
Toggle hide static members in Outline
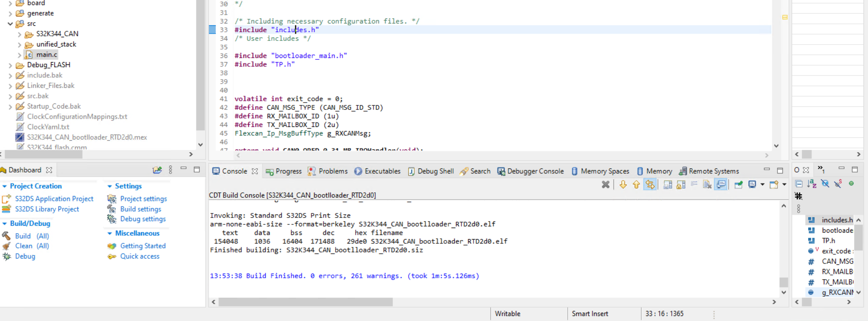[838, 184]
